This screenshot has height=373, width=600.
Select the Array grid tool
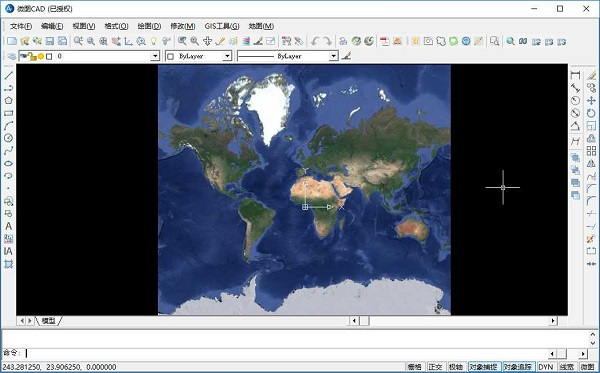pos(591,151)
